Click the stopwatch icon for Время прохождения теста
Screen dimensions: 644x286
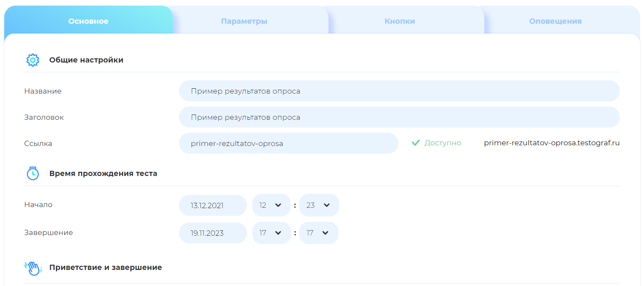click(33, 173)
